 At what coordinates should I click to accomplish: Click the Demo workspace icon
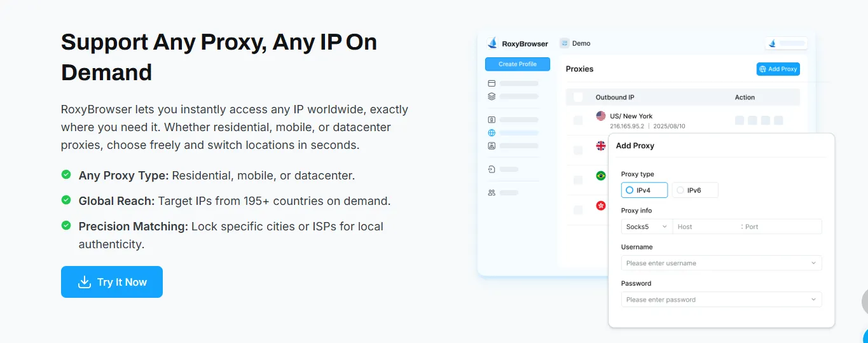click(x=564, y=43)
